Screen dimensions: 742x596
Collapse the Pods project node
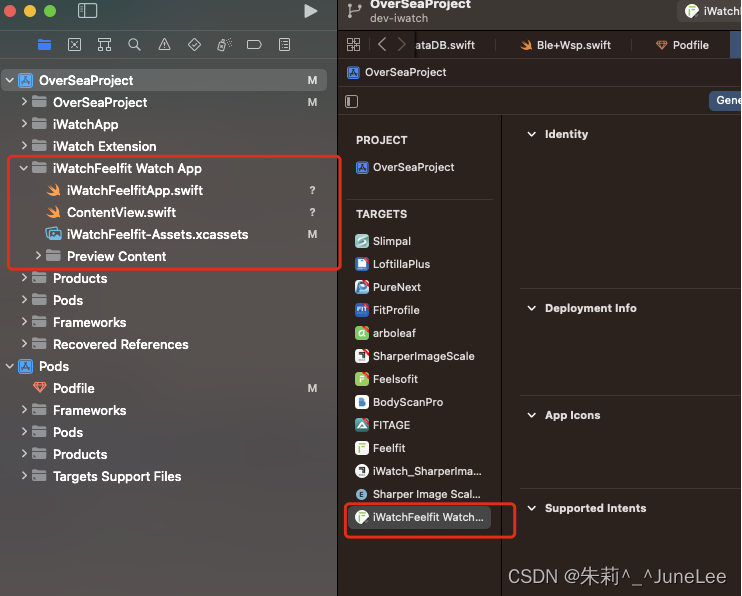coord(9,366)
